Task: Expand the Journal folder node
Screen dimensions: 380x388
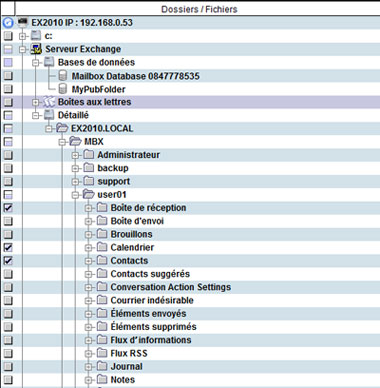Action: (88, 367)
